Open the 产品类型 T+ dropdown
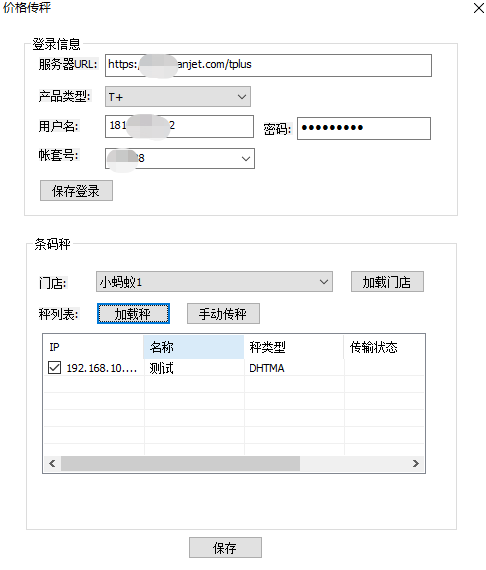Viewport: 486px width, 570px height. [178, 97]
